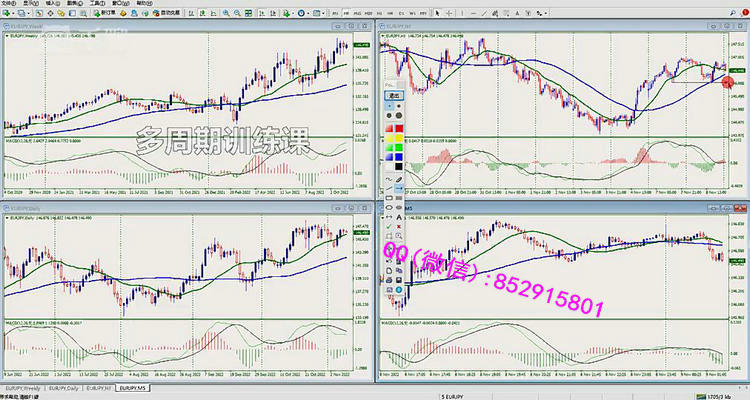Switch to the EURJPY,Weekly chart tab
This screenshot has height=400, width=750.
(21, 387)
